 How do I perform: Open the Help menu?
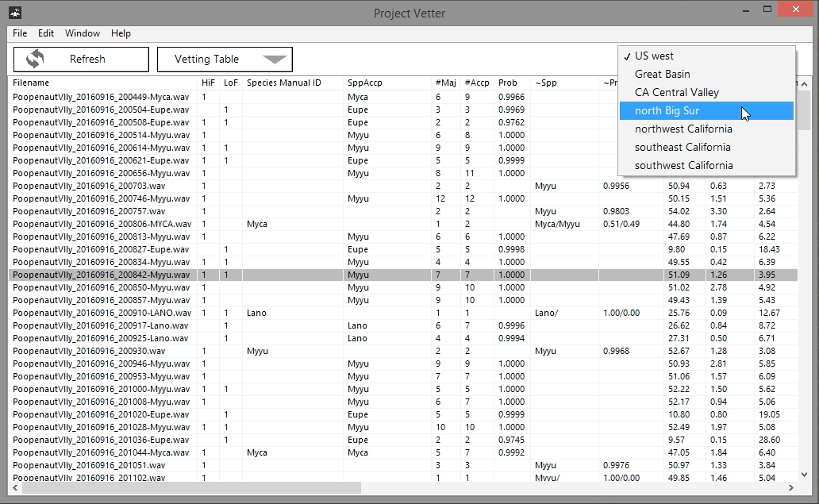[x=121, y=33]
